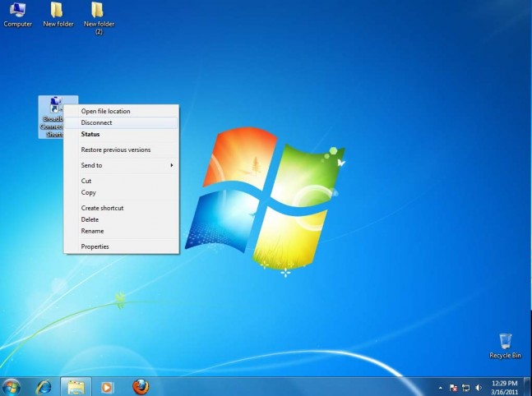Viewport: 532px width, 396px height.
Task: Select the New folder (2) icon
Action: [99, 19]
